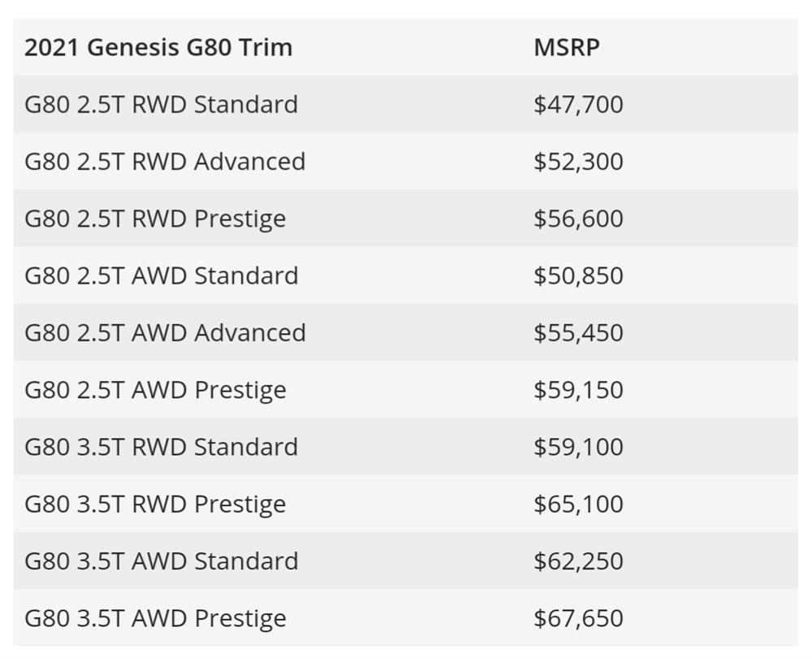Image resolution: width=812 pixels, height=658 pixels.
Task: Click the $59,100 price value
Action: [578, 447]
